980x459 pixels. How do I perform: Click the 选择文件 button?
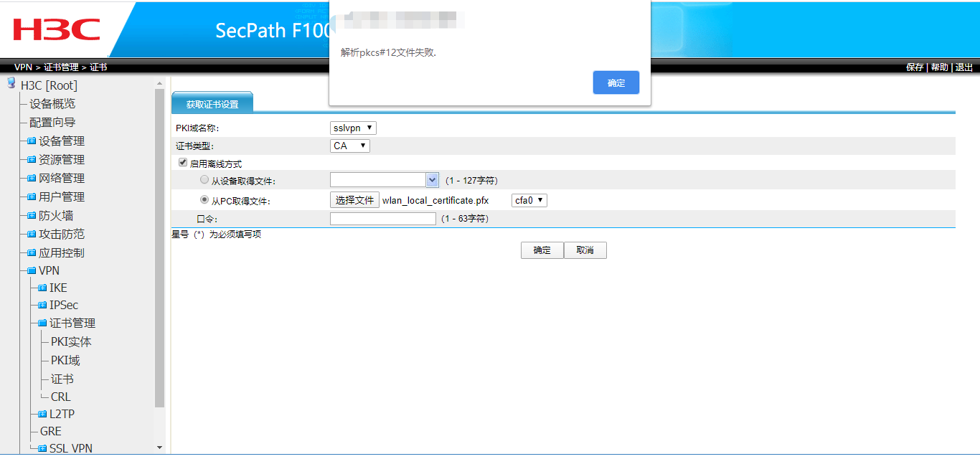(x=354, y=201)
